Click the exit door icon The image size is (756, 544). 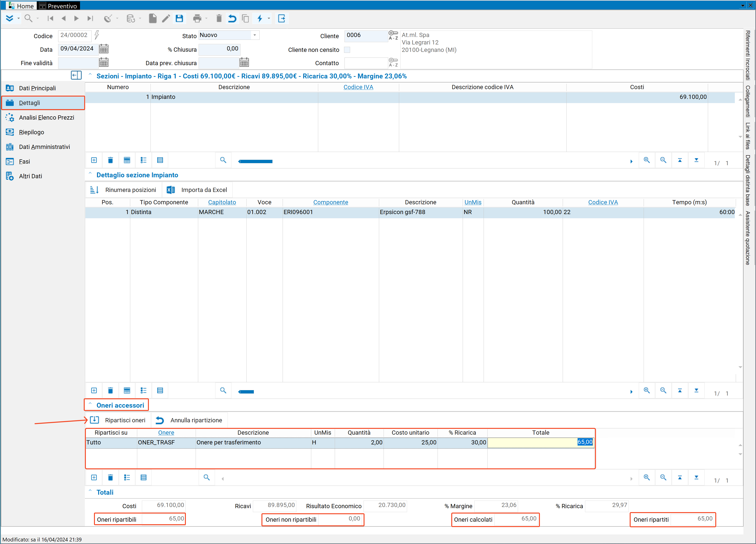tap(282, 18)
